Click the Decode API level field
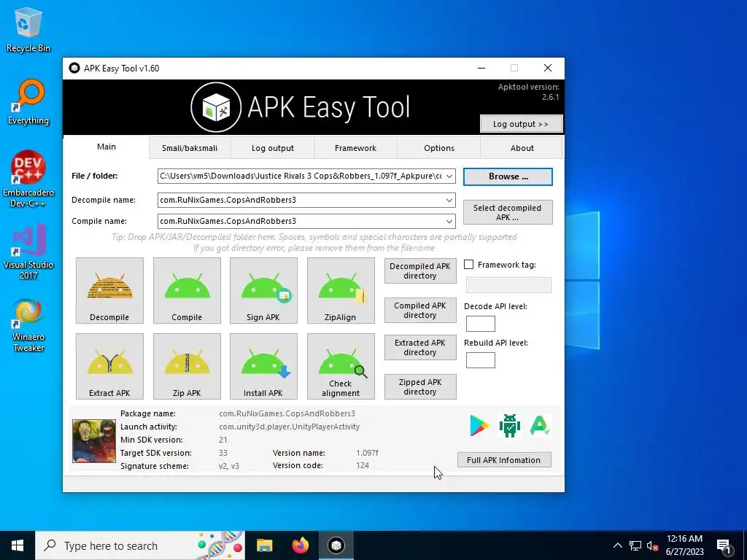Viewport: 747px width, 560px height. click(x=480, y=324)
